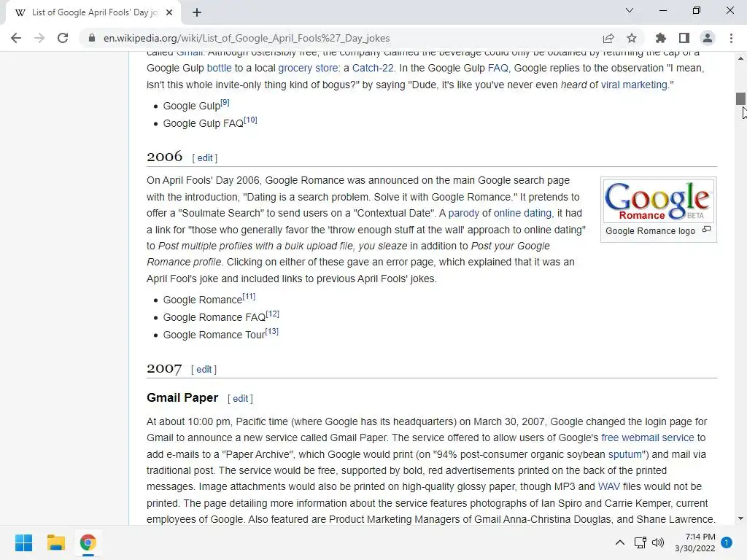Share this page using the share icon
Viewport: 747px width, 560px height.
pos(608,38)
